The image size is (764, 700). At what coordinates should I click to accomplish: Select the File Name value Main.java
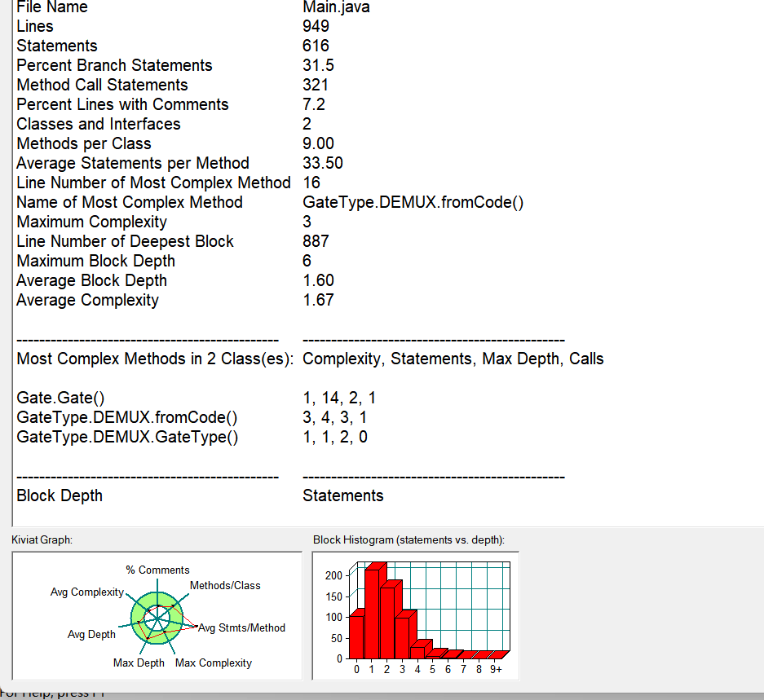(x=336, y=7)
